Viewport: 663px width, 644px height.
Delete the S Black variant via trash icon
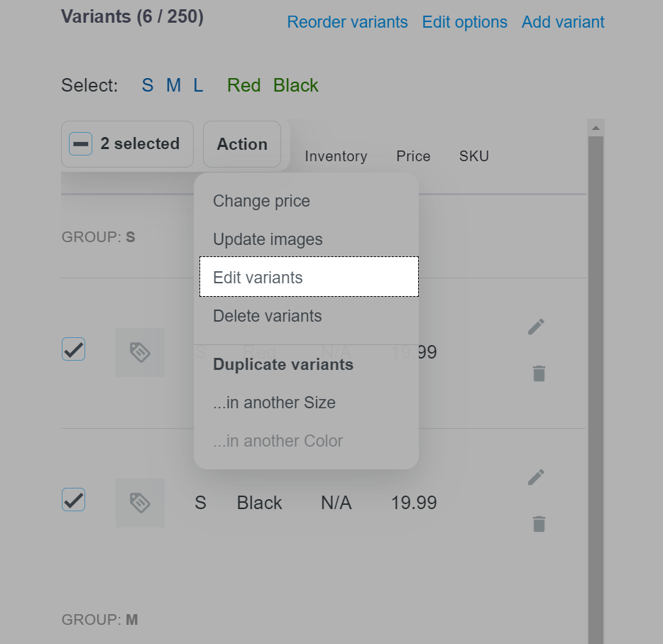coord(539,524)
